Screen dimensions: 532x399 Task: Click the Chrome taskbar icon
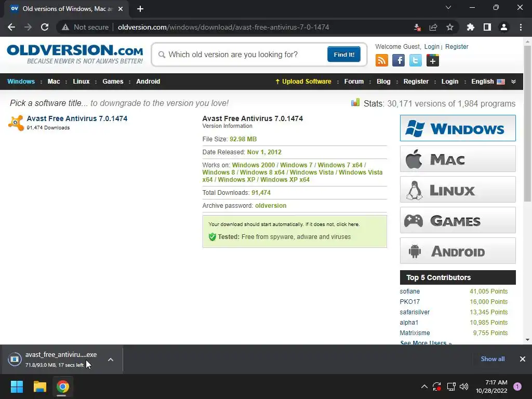63,387
